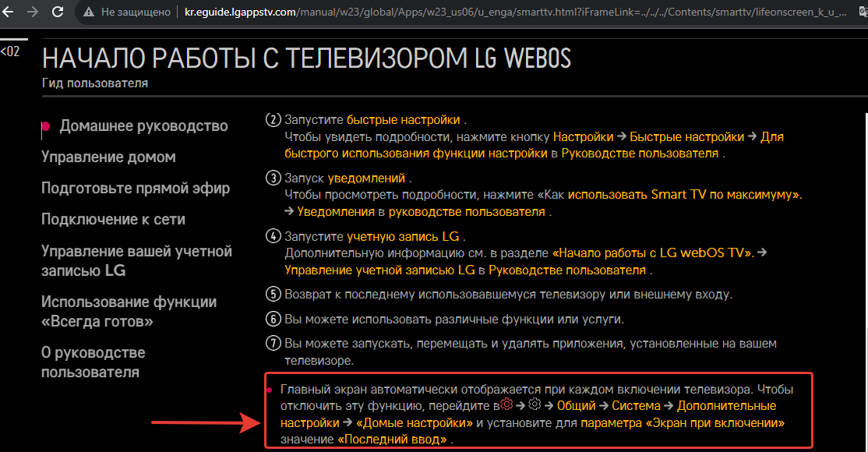Open "Подключение к сети" sidebar item
This screenshot has width=868, height=452.
coord(113,219)
